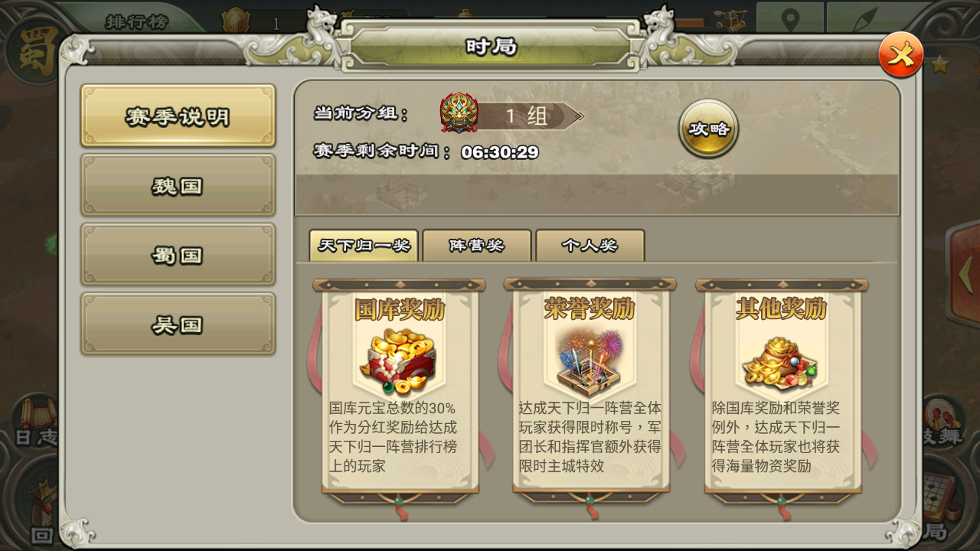Click the 1 组 group label banner

531,116
